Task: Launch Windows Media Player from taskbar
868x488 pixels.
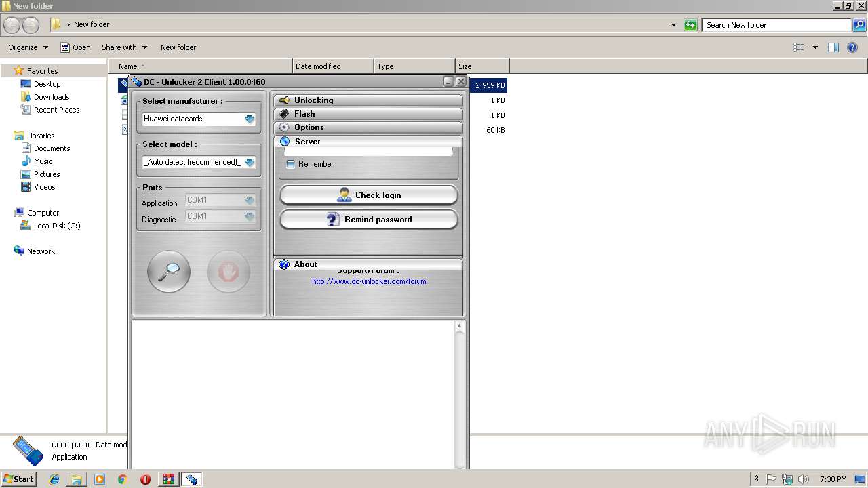Action: 100,479
